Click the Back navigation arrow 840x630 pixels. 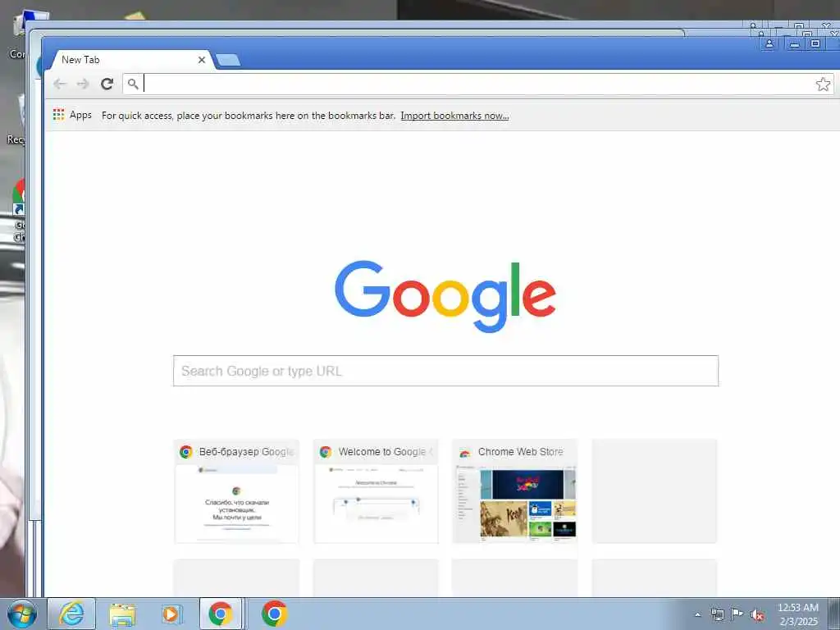point(60,84)
